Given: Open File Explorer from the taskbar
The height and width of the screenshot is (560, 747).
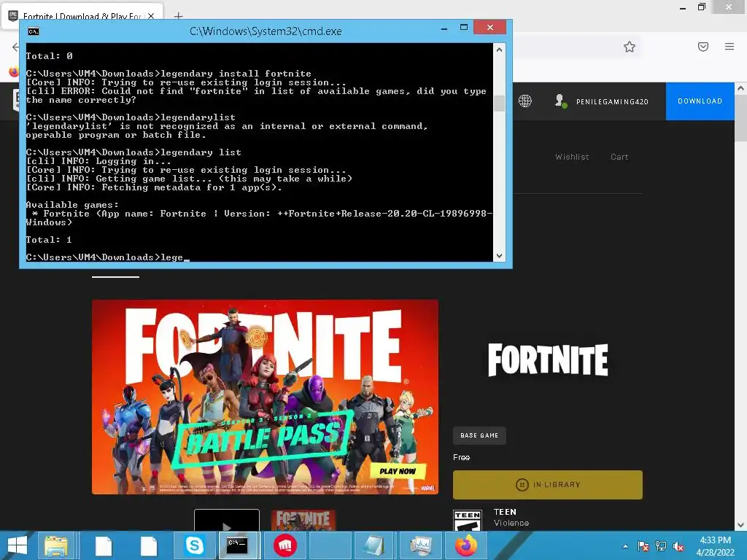Looking at the screenshot, I should coord(56,545).
